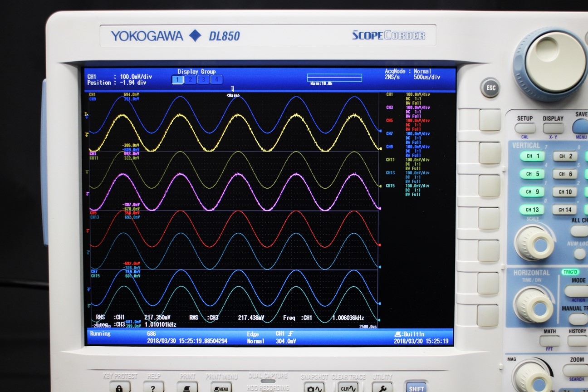Click the 'Position : -1.94 div' readout

pos(117,83)
